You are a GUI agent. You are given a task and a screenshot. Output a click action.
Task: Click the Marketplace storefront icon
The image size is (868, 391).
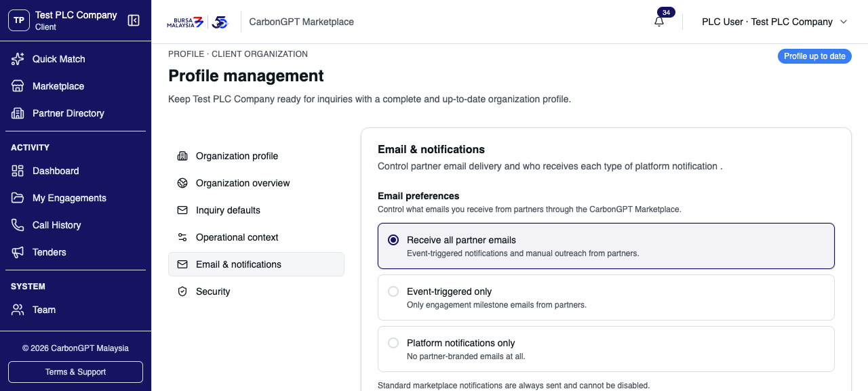click(18, 86)
